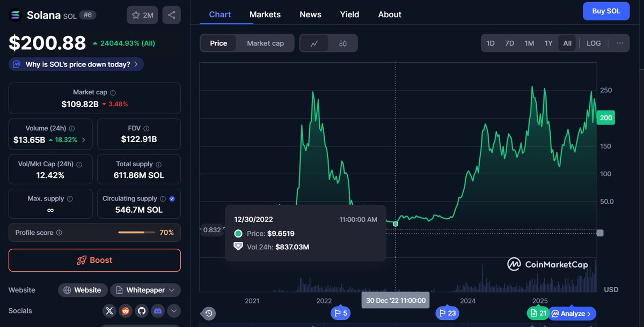This screenshot has height=327, width=644.
Task: Click the $109.82B market cap value
Action: pyautogui.click(x=80, y=104)
